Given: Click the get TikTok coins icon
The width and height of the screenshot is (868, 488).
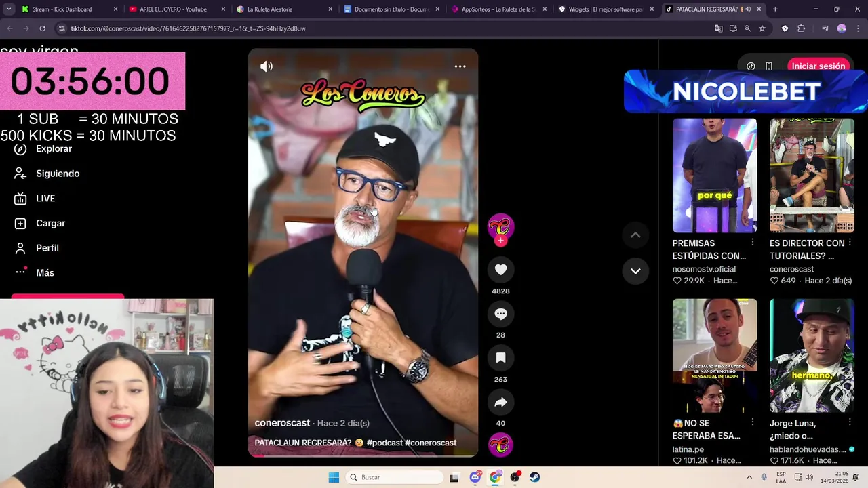Looking at the screenshot, I should [751, 66].
